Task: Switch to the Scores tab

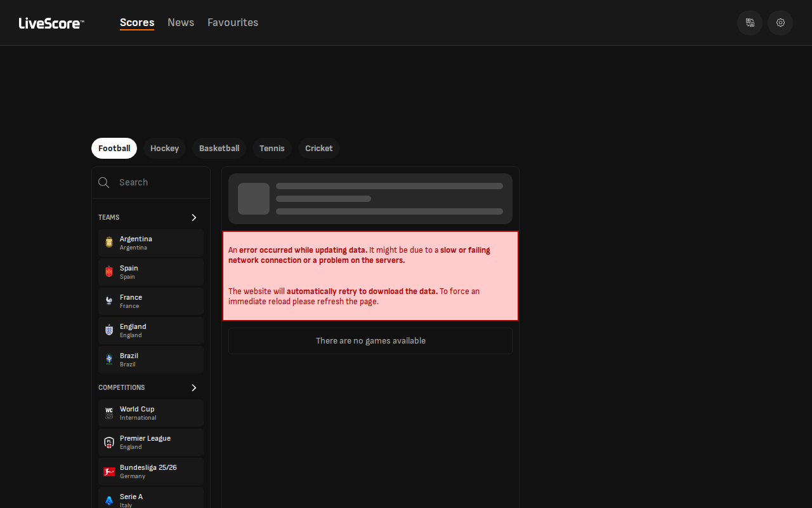Action: [x=137, y=23]
